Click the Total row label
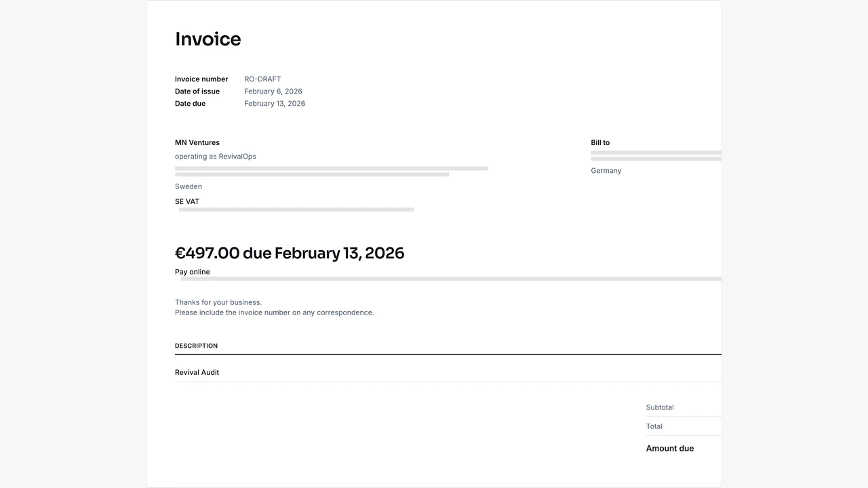Viewport: 868px width, 488px height. click(654, 426)
